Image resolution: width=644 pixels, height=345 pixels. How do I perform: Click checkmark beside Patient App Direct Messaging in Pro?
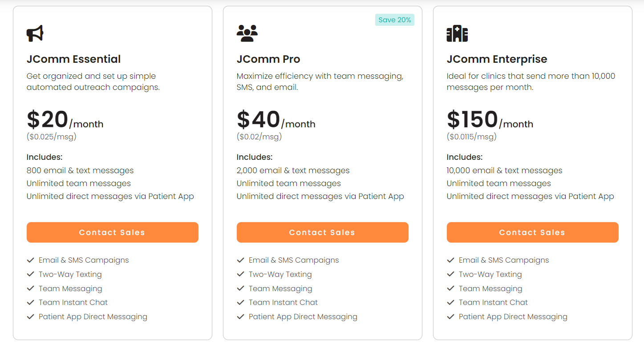240,317
